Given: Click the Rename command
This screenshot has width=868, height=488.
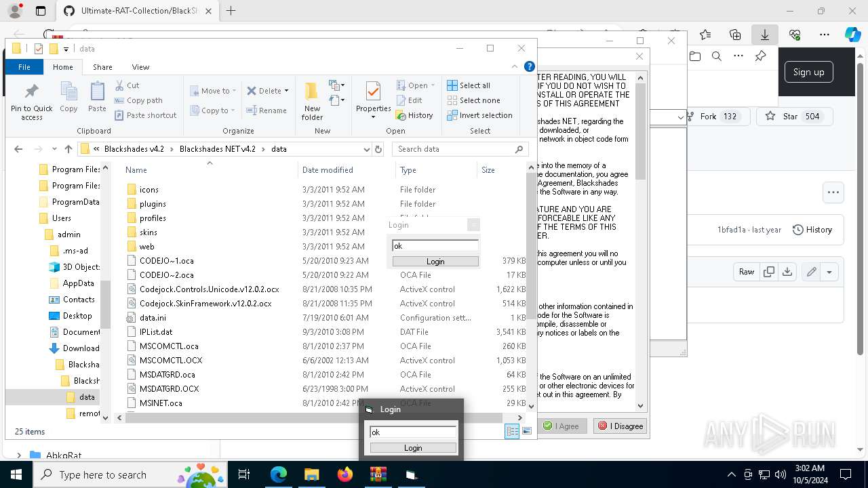Looking at the screenshot, I should click(x=267, y=110).
